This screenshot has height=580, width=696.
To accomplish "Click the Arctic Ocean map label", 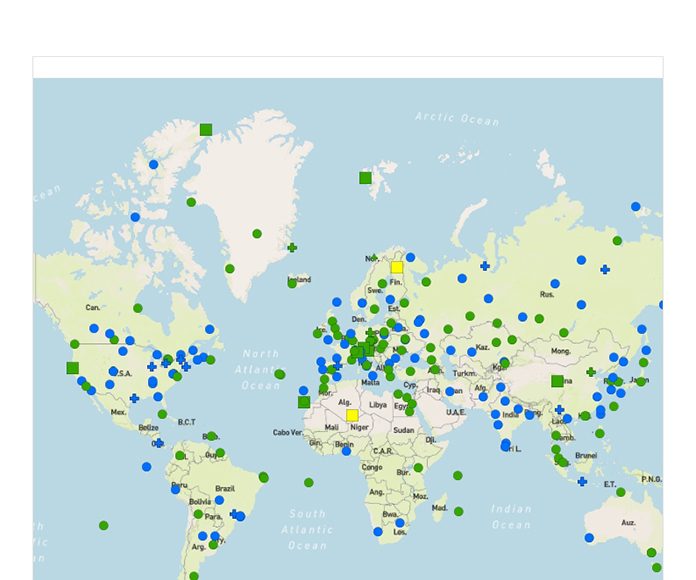I will (x=457, y=119).
